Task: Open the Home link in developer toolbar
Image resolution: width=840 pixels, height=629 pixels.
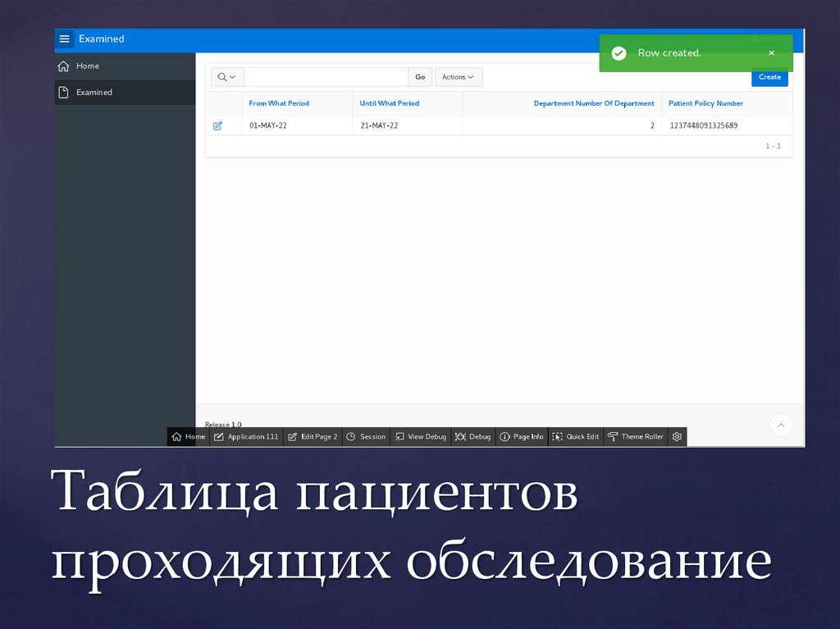Action: click(x=188, y=436)
